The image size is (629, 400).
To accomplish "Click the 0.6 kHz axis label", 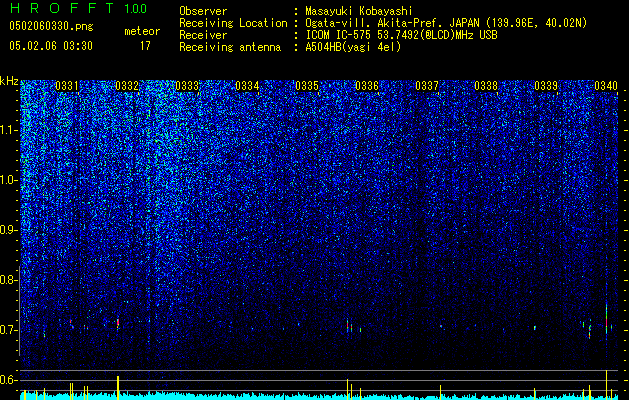I will pyautogui.click(x=9, y=380).
